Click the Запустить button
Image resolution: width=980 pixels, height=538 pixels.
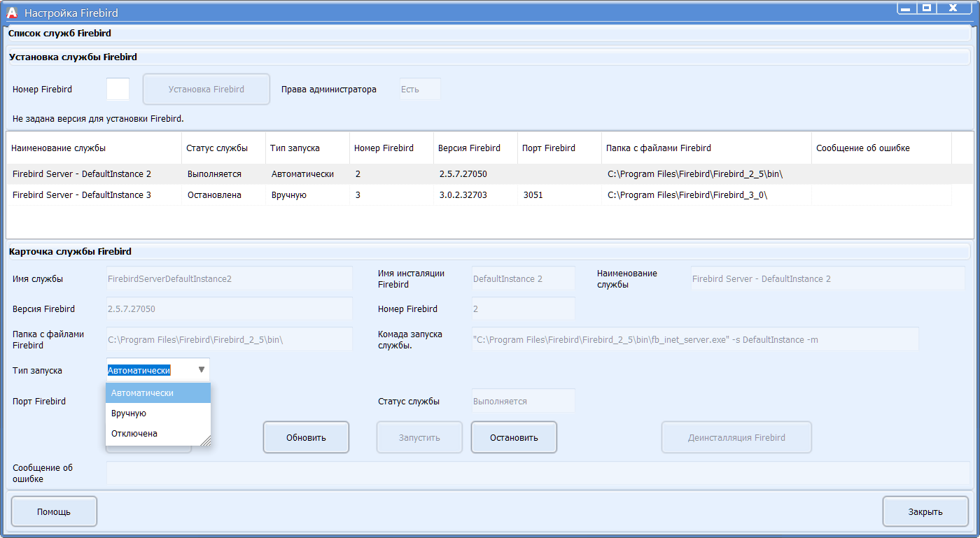tap(419, 437)
